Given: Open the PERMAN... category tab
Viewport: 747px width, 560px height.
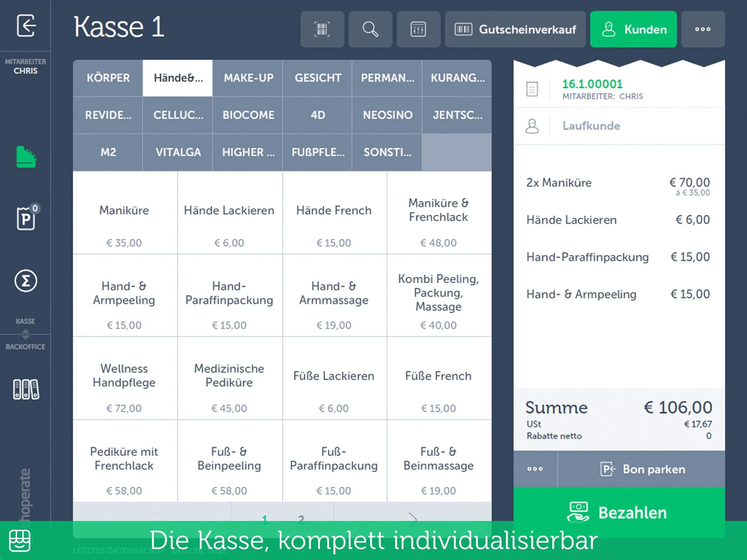Looking at the screenshot, I should point(387,78).
